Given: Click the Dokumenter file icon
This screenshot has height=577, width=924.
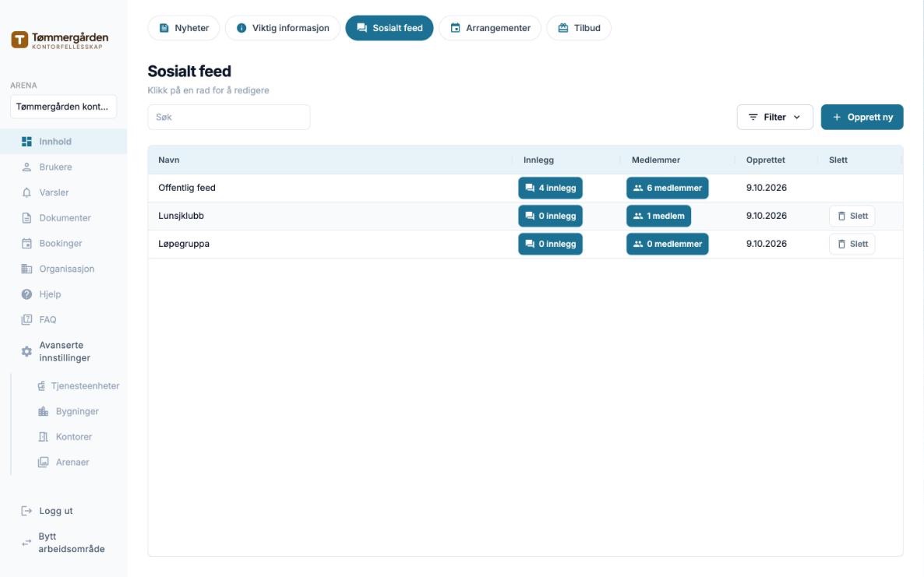Looking at the screenshot, I should (26, 218).
